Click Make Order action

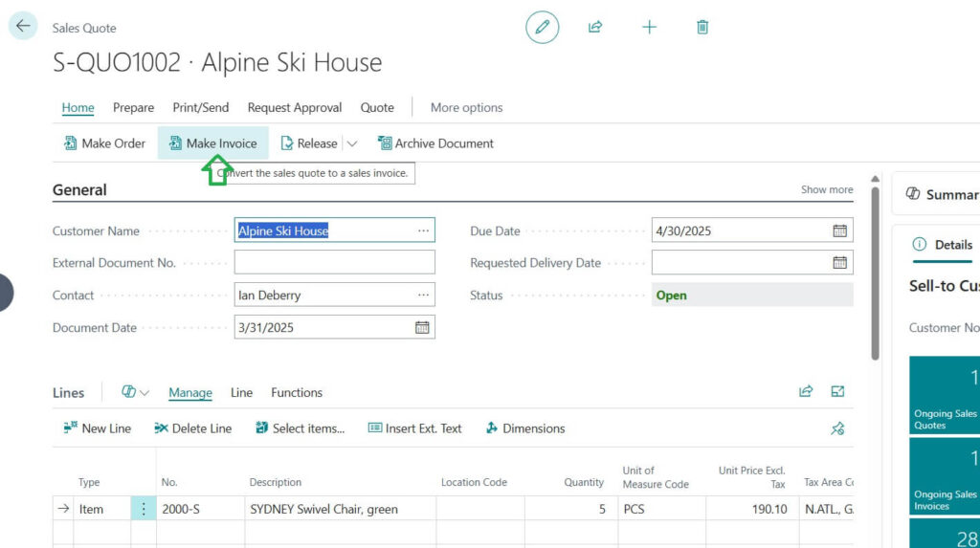pyautogui.click(x=104, y=143)
